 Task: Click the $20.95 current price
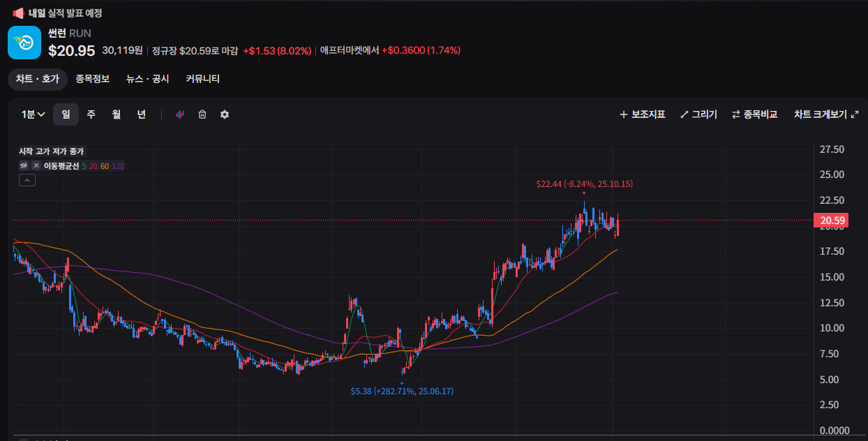71,50
